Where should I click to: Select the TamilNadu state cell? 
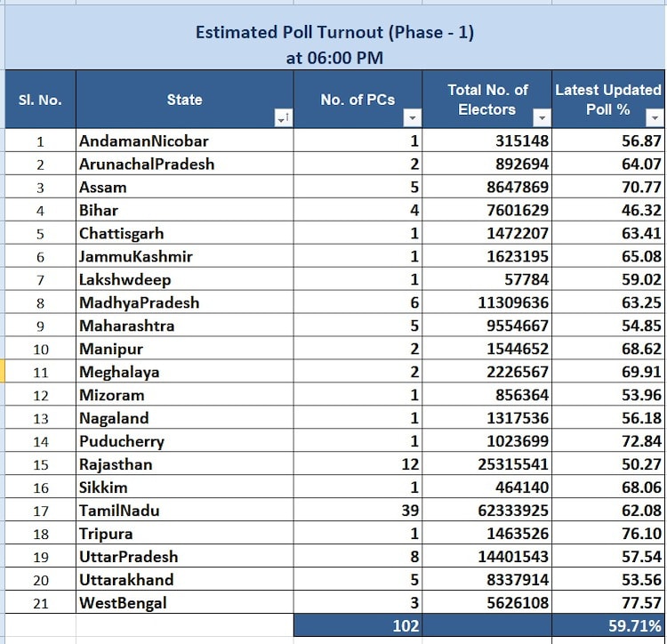click(184, 511)
